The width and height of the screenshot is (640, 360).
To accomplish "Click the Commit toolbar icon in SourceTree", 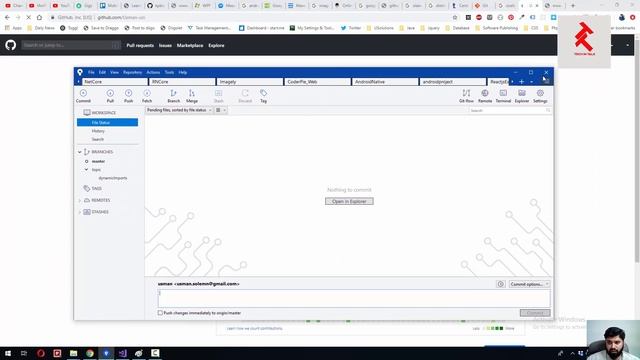I will click(83, 96).
